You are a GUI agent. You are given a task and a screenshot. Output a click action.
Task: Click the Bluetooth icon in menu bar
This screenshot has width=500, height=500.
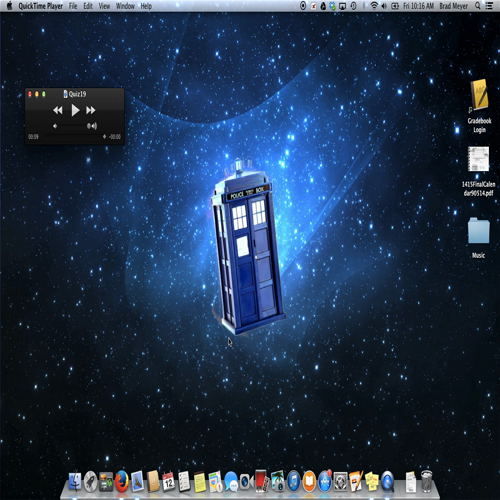pyautogui.click(x=364, y=6)
